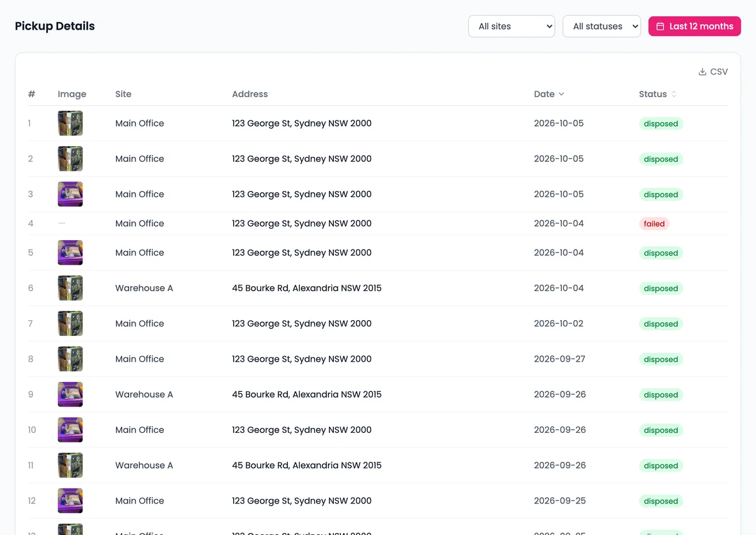Open the thumbnail image in row 1

(70, 124)
